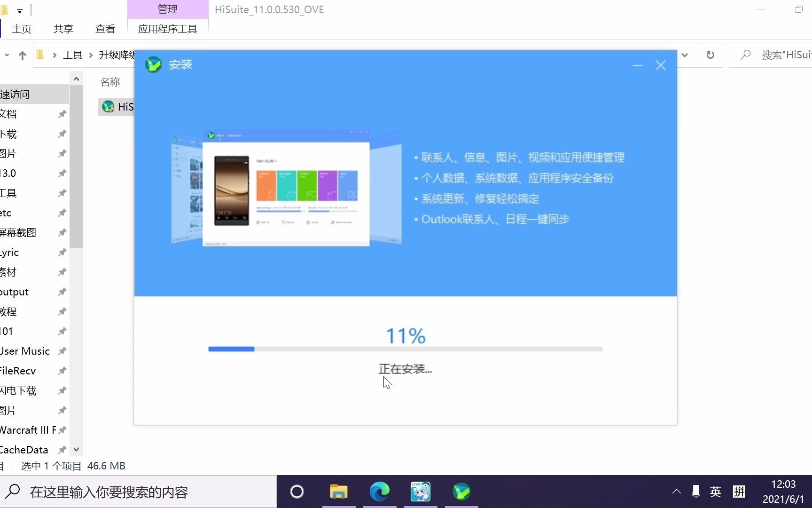The height and width of the screenshot is (508, 812).
Task: Restore down the Explorer window
Action: (x=798, y=9)
